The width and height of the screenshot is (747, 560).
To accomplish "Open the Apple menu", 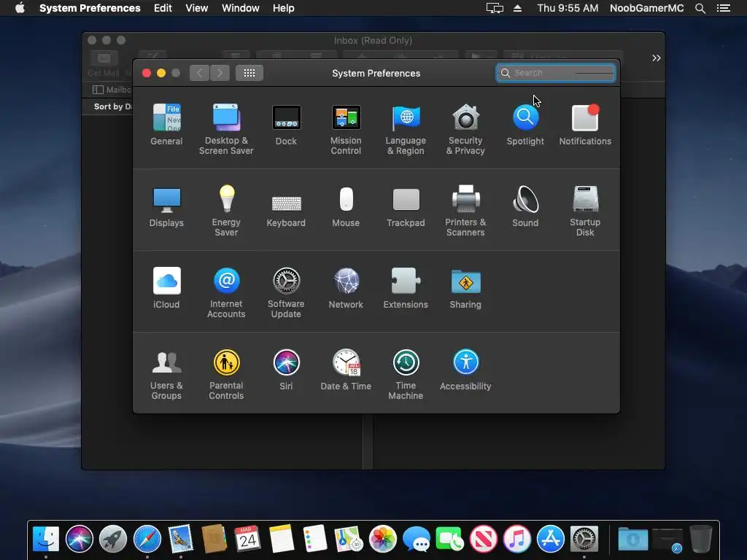I will [x=20, y=8].
